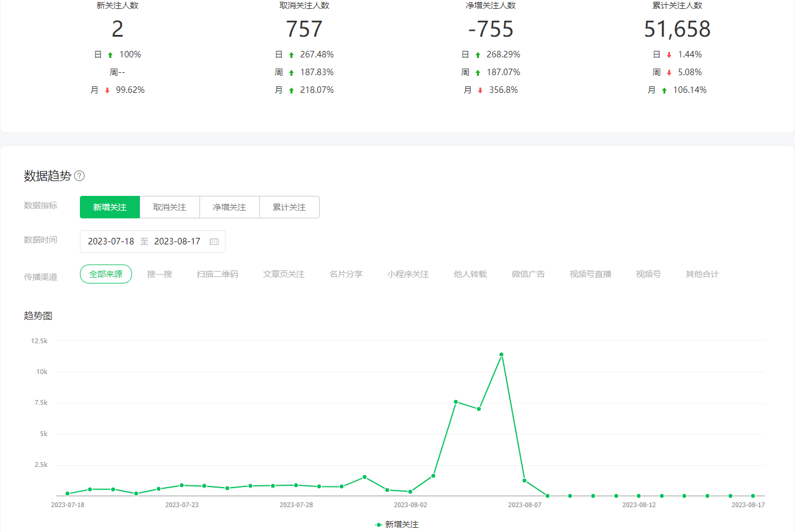Click the start date 2023-07-18 field
Screen dimensions: 795x532
111,241
